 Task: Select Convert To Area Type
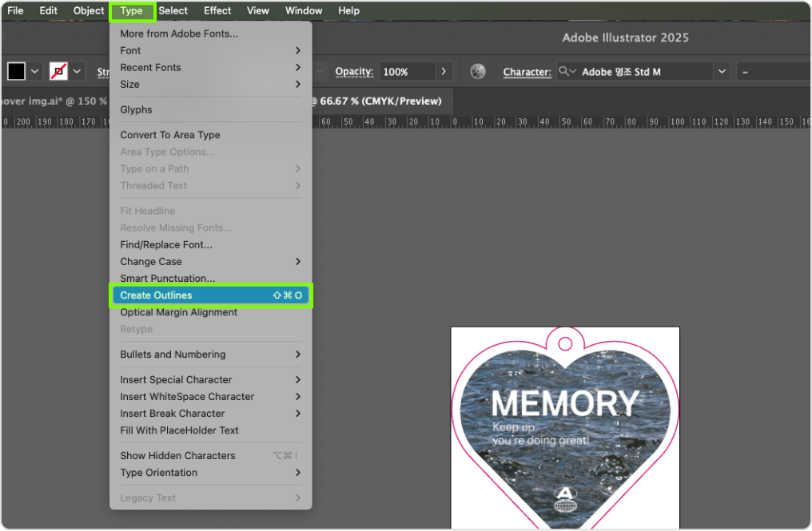point(170,135)
